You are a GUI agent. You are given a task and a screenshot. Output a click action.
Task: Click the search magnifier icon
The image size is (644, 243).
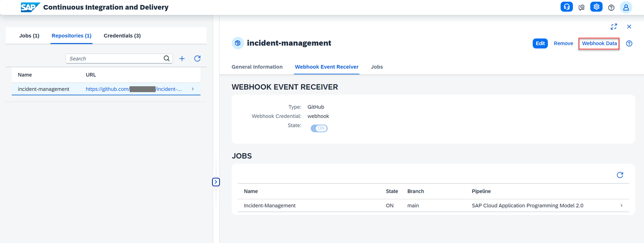(166, 59)
